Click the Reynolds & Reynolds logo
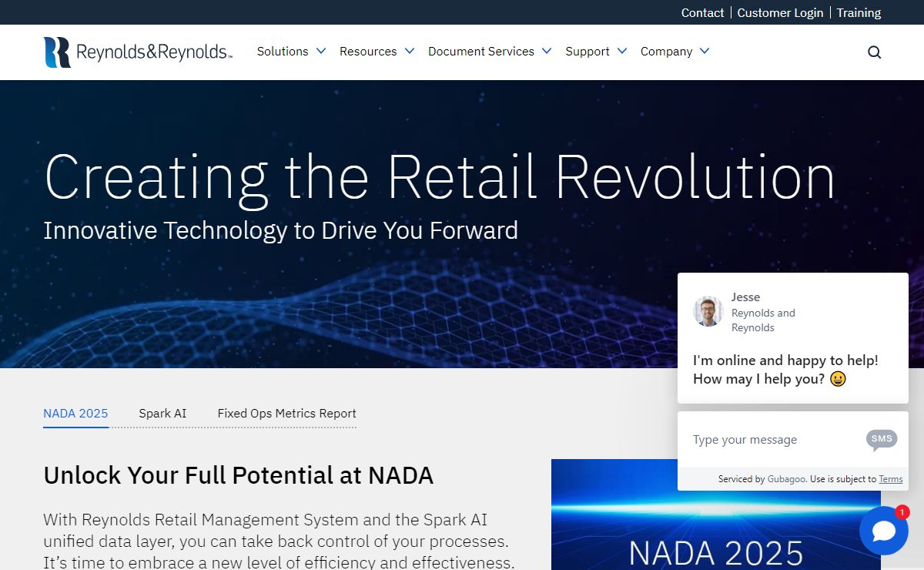Screen dimensions: 924x570 pyautogui.click(x=138, y=52)
